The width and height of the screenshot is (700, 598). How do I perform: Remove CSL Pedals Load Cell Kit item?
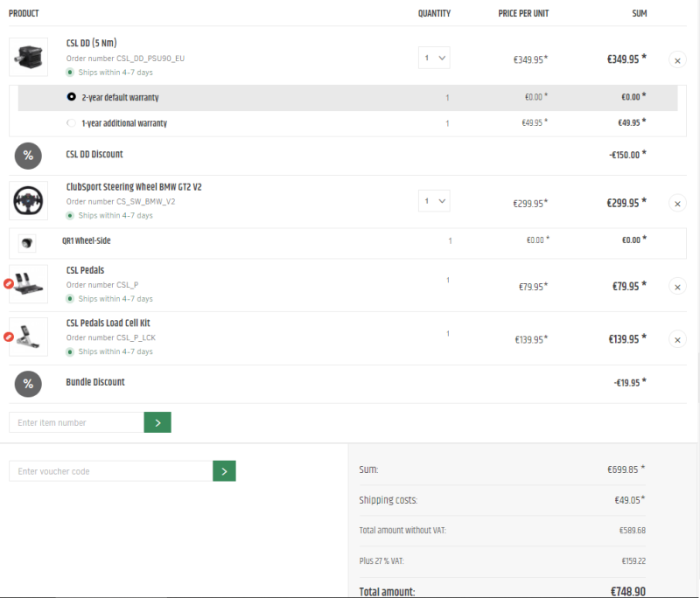[x=677, y=339]
